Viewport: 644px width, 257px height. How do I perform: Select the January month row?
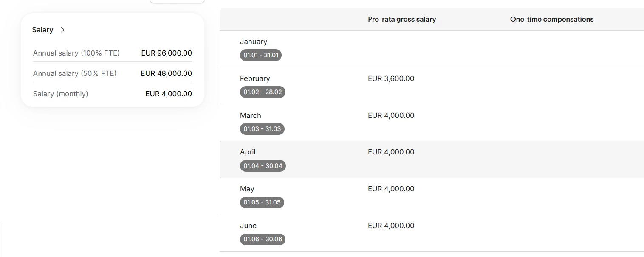(254, 42)
